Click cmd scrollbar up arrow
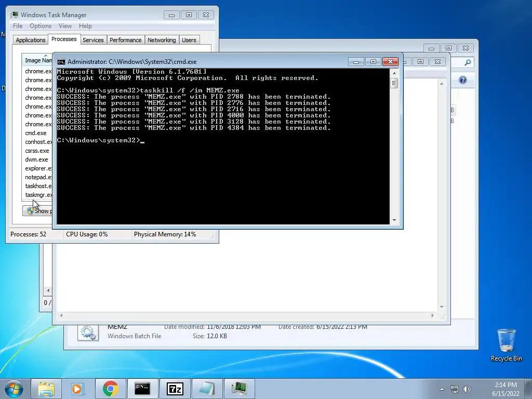 coord(394,73)
